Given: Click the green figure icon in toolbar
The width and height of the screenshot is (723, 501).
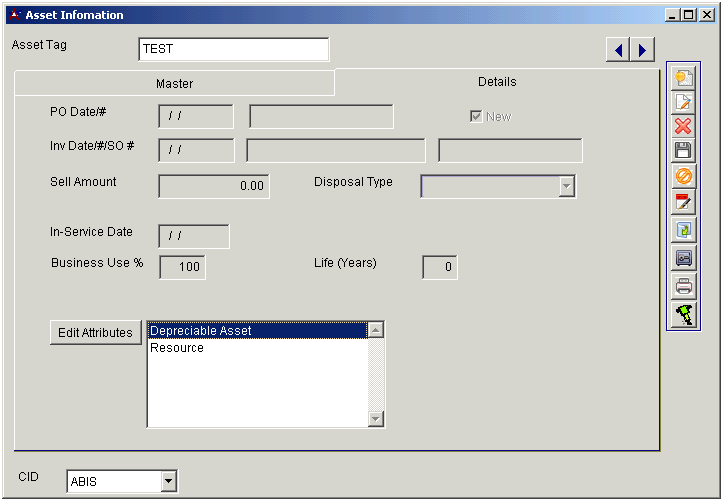Looking at the screenshot, I should pos(684,313).
